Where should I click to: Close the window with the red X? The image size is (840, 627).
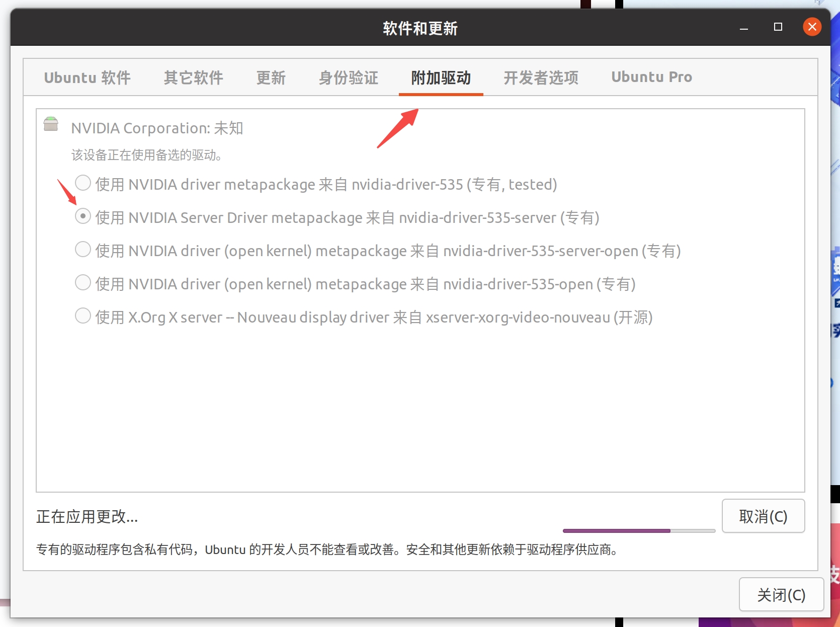coord(812,27)
